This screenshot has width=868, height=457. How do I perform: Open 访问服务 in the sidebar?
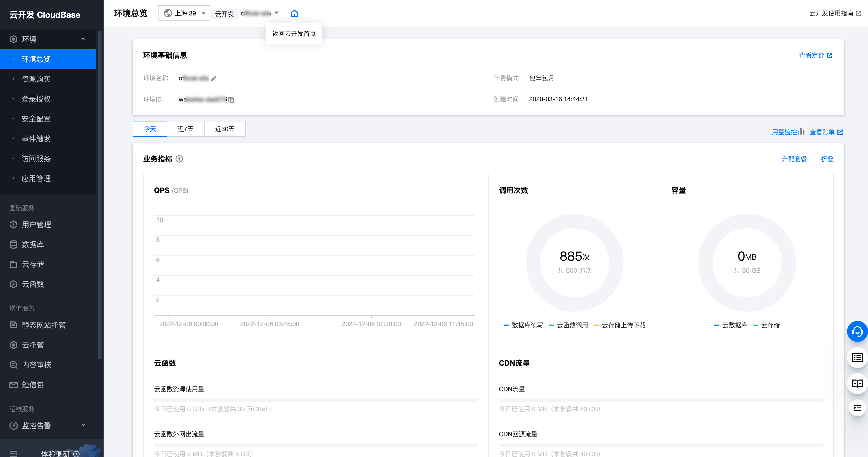(x=48, y=158)
